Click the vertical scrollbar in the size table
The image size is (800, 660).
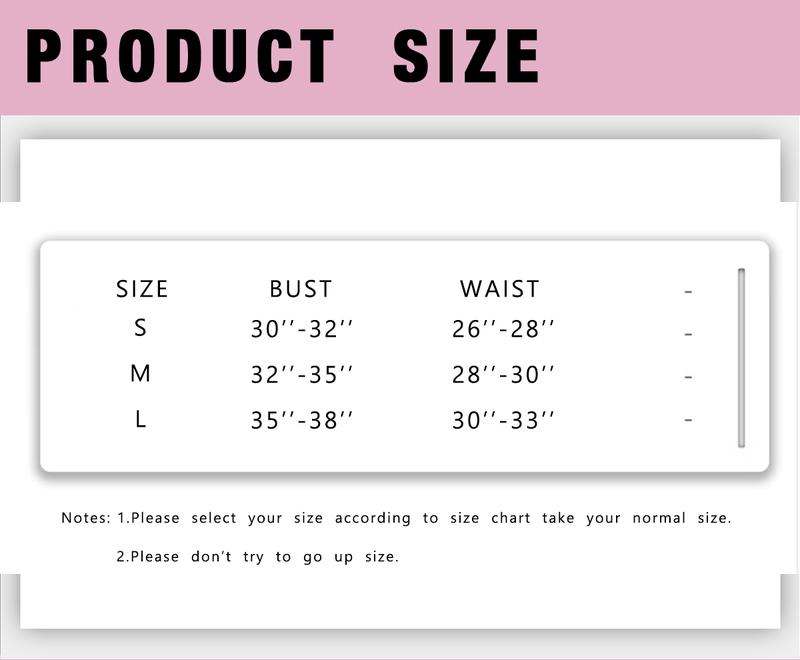click(741, 358)
